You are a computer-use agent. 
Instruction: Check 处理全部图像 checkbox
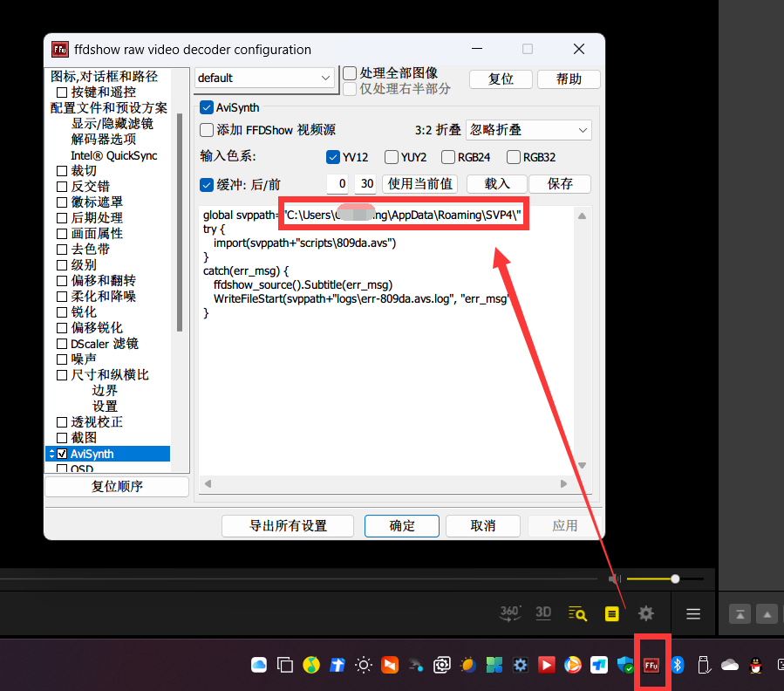coord(350,73)
